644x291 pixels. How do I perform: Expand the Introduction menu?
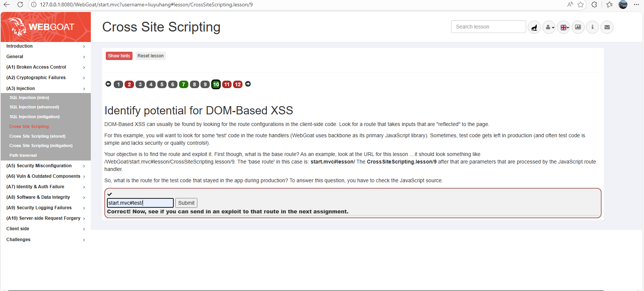click(x=46, y=46)
